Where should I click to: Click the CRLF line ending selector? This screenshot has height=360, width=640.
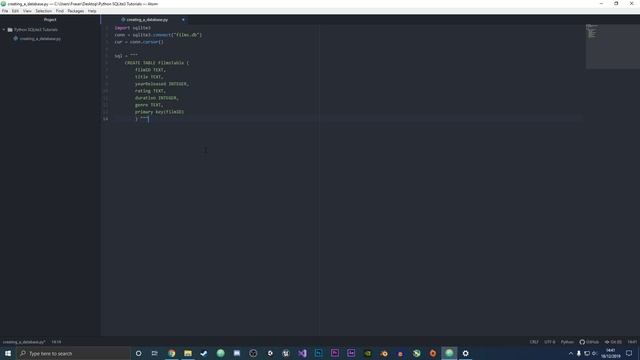coord(534,342)
